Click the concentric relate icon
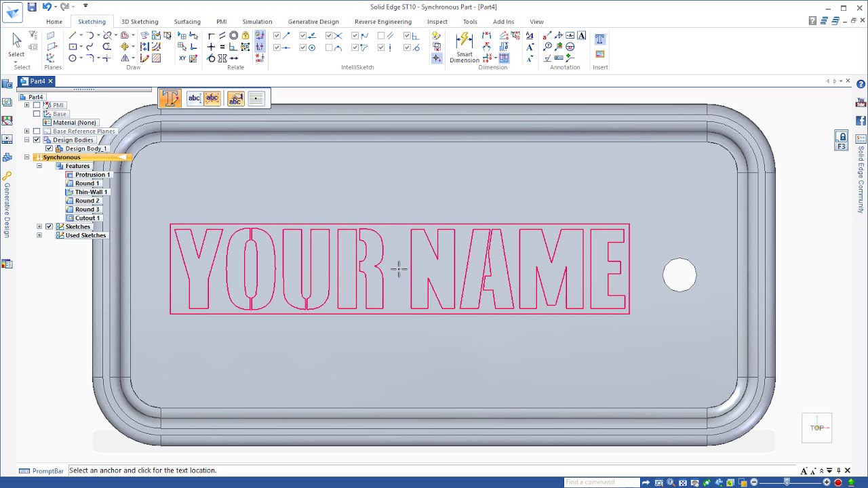Image resolution: width=868 pixels, height=488 pixels. tap(234, 35)
